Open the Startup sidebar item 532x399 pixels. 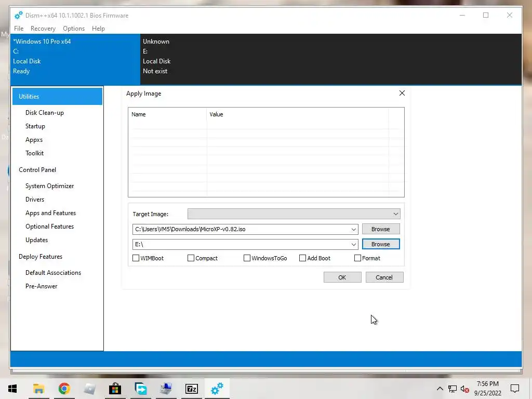coord(35,126)
